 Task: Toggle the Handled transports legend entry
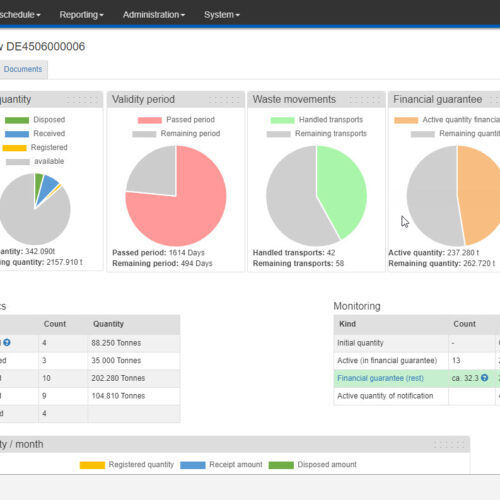tap(316, 120)
